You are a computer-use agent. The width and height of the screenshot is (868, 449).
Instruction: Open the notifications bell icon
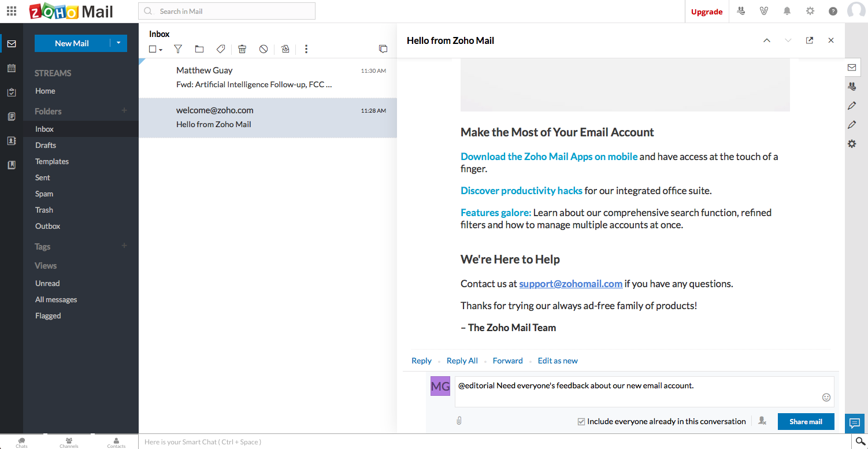tap(787, 11)
